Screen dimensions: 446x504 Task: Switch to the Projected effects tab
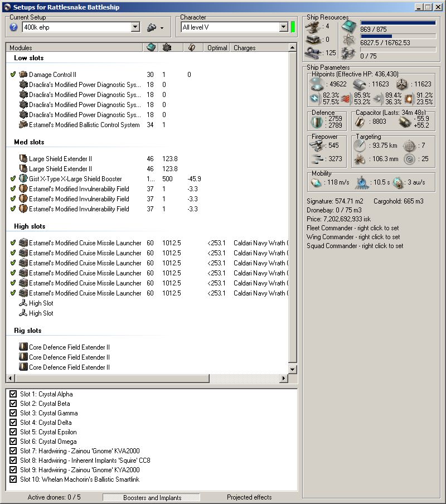tap(249, 497)
